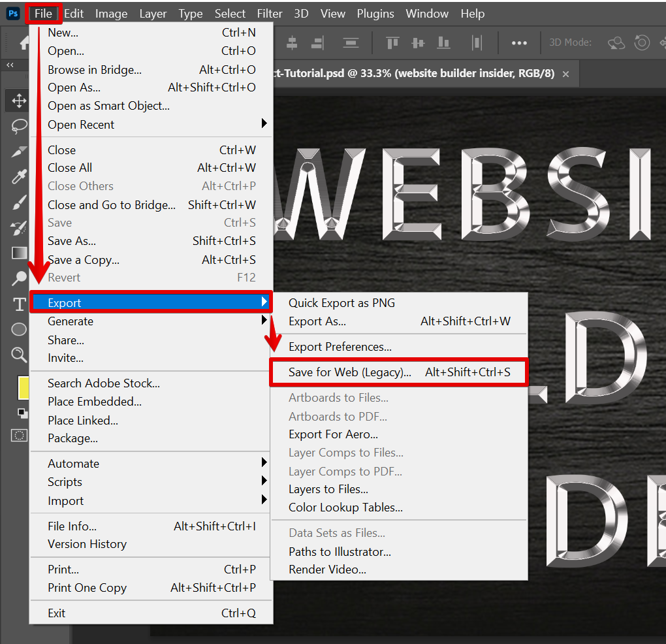Select the Move tool
The width and height of the screenshot is (666, 644).
19,101
